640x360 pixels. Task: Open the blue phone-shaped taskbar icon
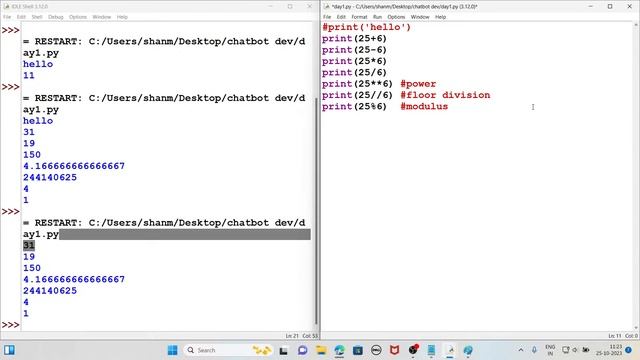[431, 350]
